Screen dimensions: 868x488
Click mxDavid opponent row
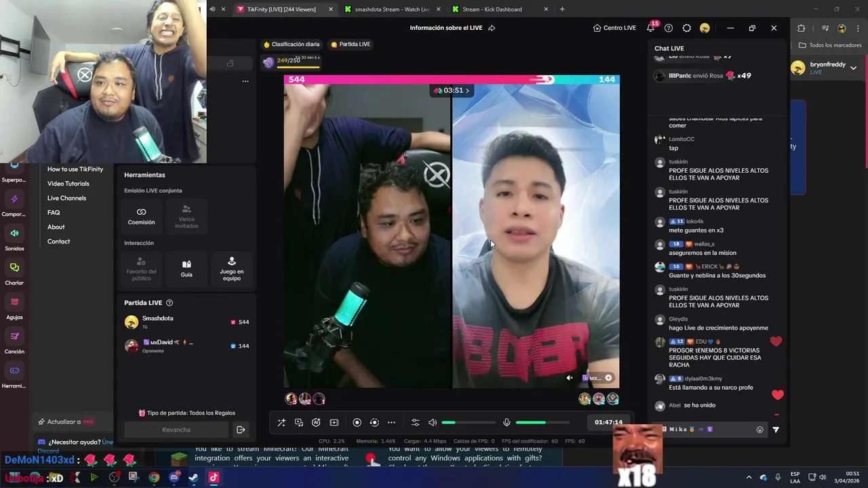click(186, 346)
